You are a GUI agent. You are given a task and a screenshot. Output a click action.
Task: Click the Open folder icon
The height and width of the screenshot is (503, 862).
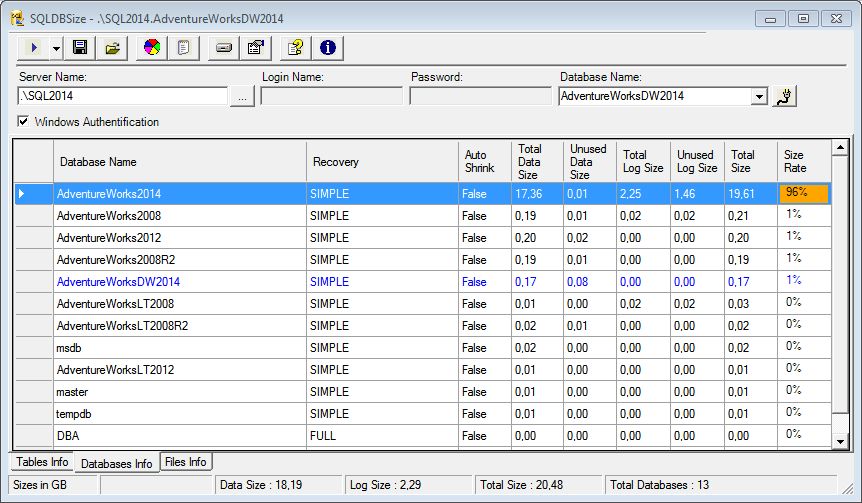[113, 48]
